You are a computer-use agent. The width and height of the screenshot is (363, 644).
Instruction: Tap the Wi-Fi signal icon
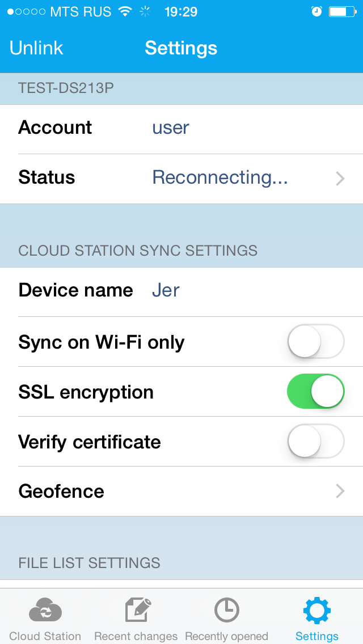125,12
